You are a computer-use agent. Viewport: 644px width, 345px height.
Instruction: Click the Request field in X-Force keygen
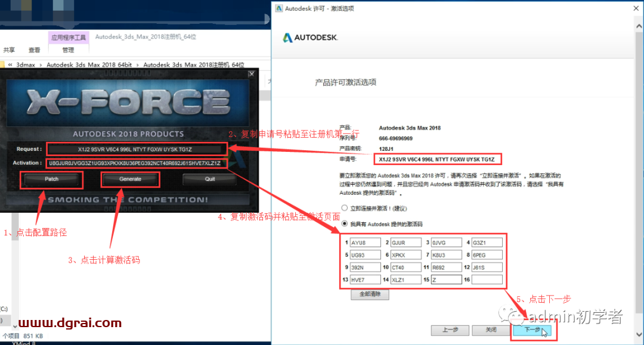click(136, 150)
